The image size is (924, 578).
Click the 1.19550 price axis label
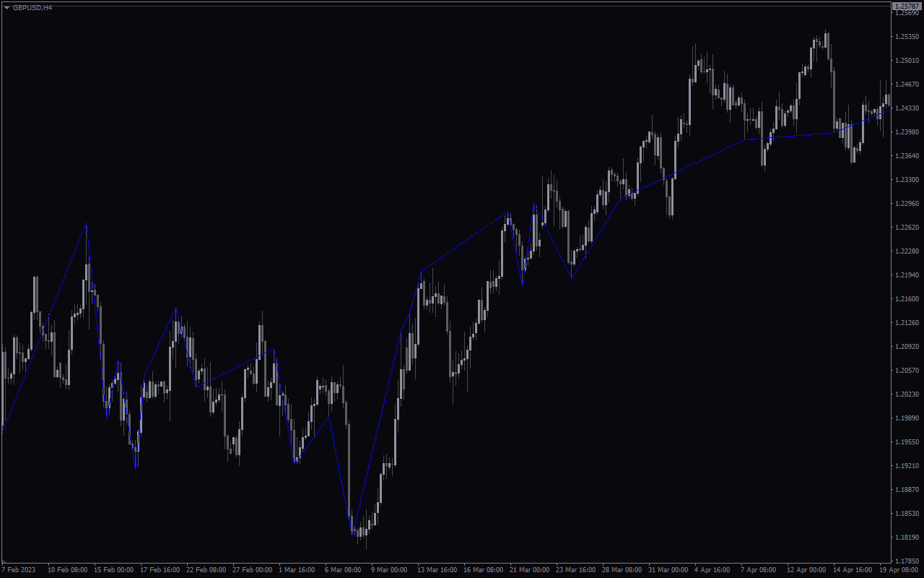(x=908, y=441)
